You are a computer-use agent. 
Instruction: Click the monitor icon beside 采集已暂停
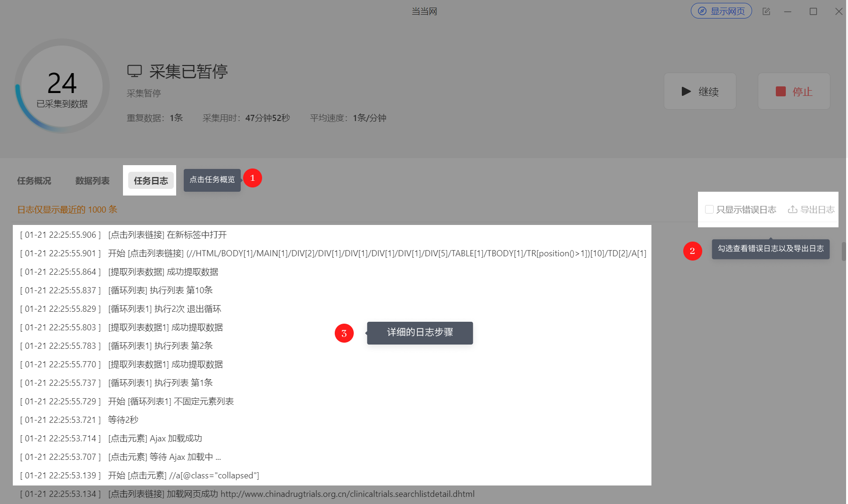click(134, 71)
